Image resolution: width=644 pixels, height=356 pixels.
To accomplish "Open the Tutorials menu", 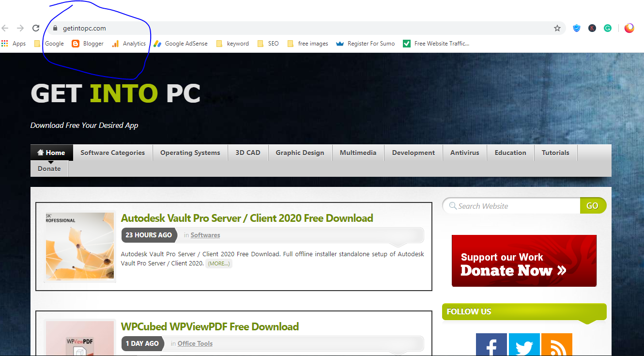I will pos(555,153).
